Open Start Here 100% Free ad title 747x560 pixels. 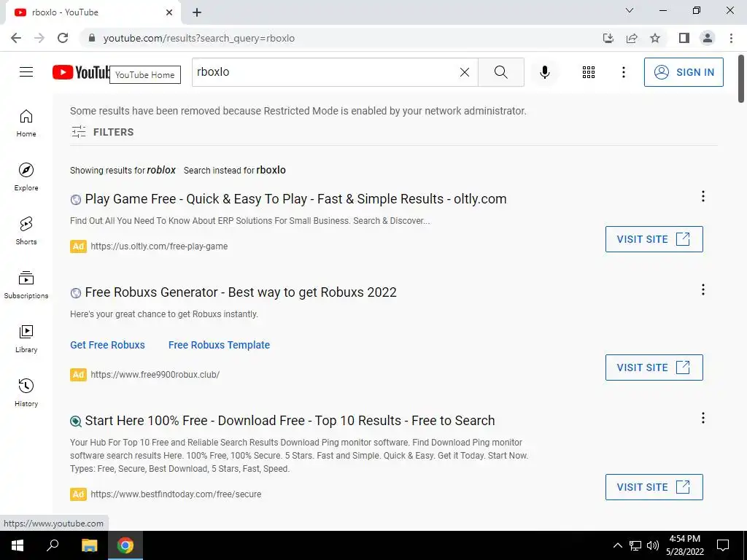point(290,421)
